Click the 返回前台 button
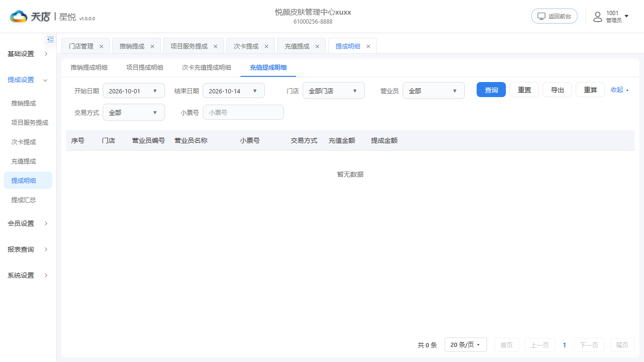 (554, 16)
